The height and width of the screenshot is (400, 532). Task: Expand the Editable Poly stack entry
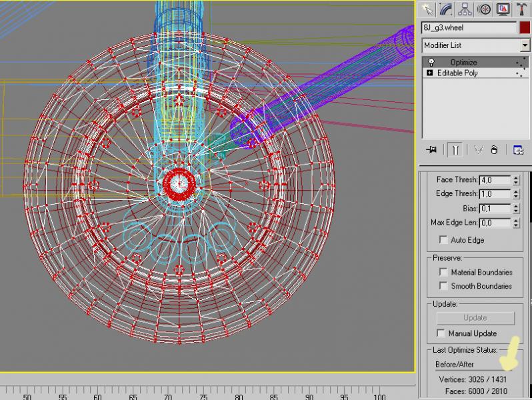click(x=429, y=73)
